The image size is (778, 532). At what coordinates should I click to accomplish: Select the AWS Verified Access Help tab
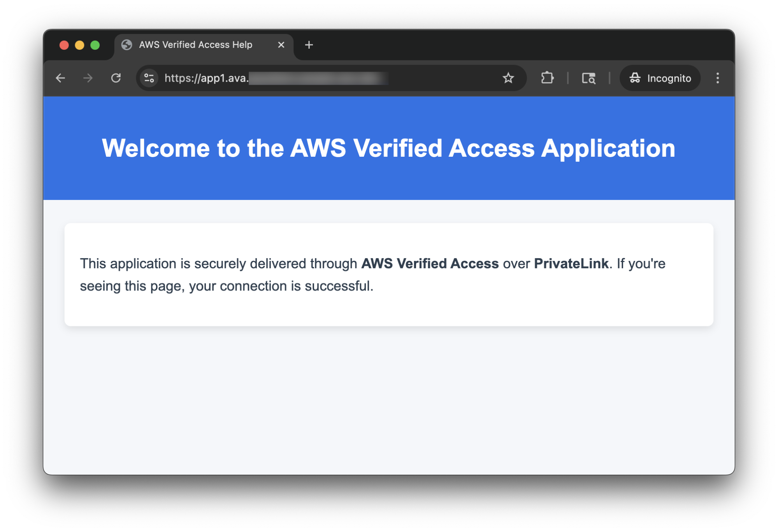[195, 45]
